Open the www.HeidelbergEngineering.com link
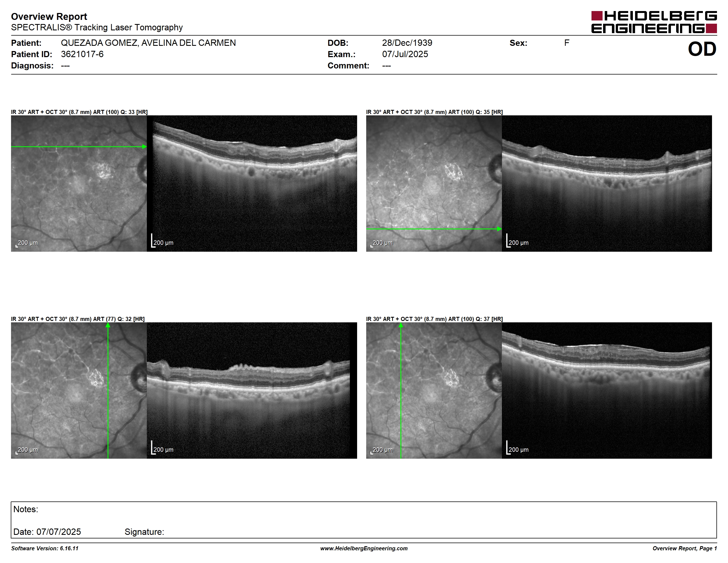 (364, 548)
